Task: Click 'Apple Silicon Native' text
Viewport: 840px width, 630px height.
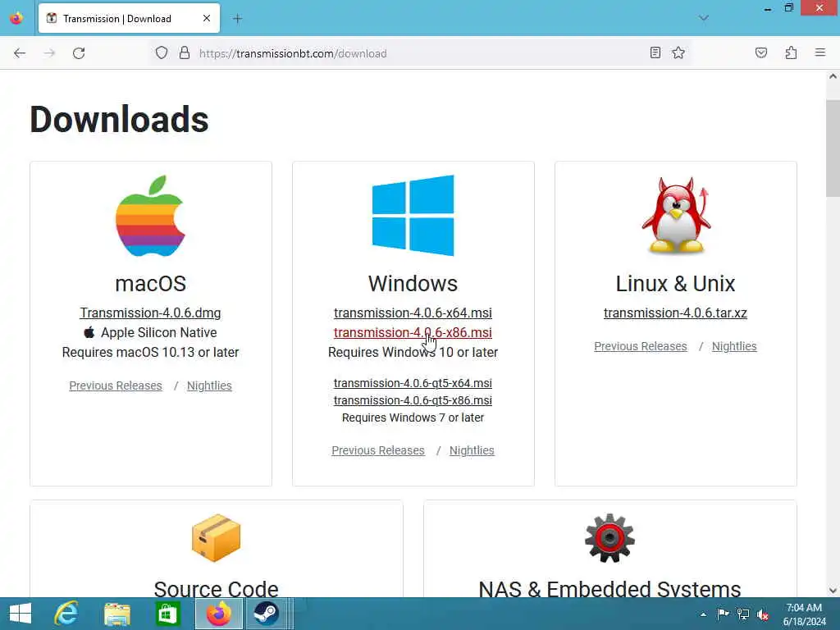Action: pos(158,333)
